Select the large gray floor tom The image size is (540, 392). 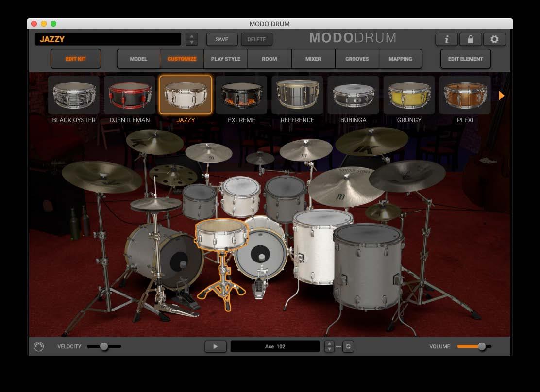point(368,267)
